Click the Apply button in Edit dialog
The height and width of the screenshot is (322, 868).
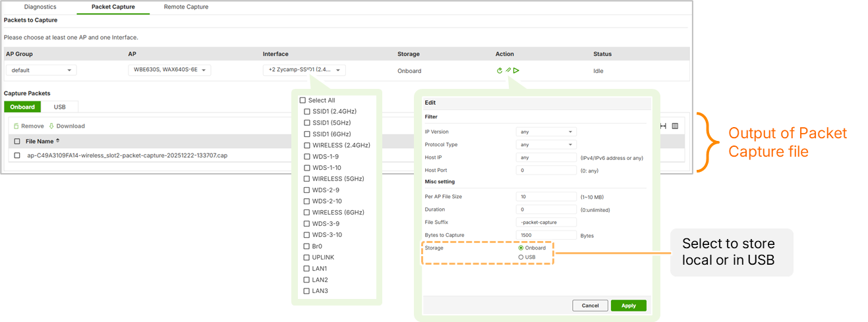tap(629, 306)
